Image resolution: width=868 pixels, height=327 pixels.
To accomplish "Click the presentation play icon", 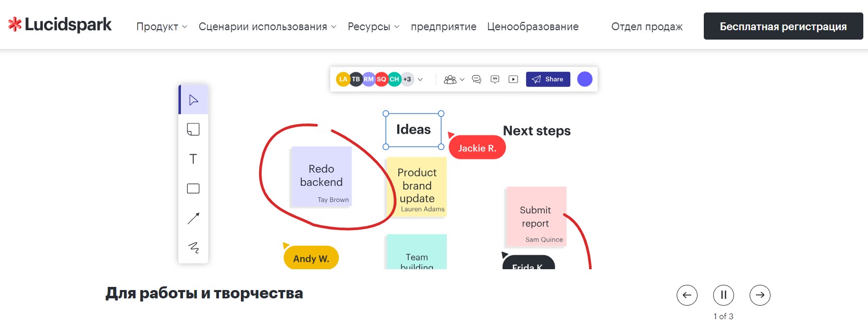I will click(514, 79).
